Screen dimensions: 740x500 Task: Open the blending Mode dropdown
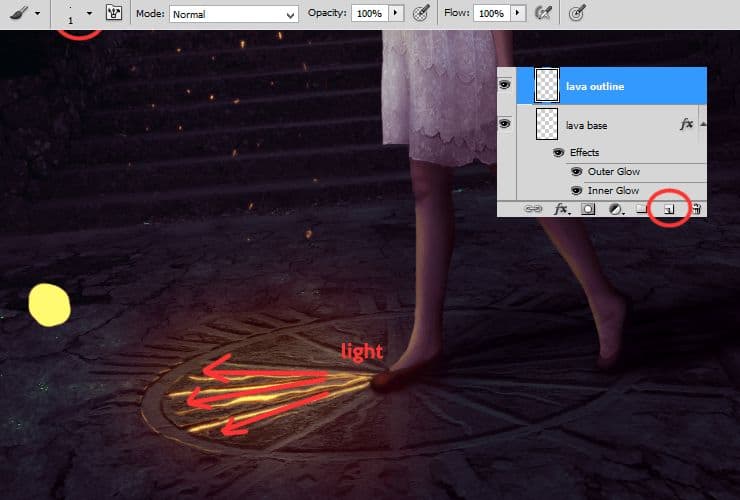tap(234, 14)
